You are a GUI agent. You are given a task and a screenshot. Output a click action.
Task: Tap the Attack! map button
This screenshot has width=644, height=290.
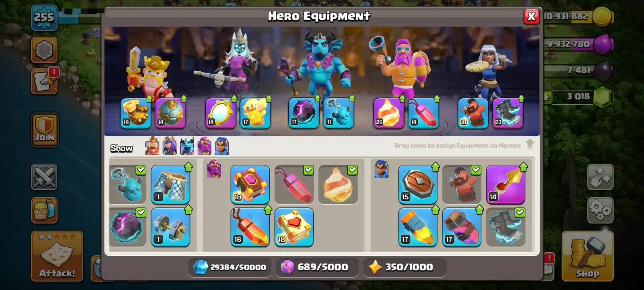click(57, 256)
